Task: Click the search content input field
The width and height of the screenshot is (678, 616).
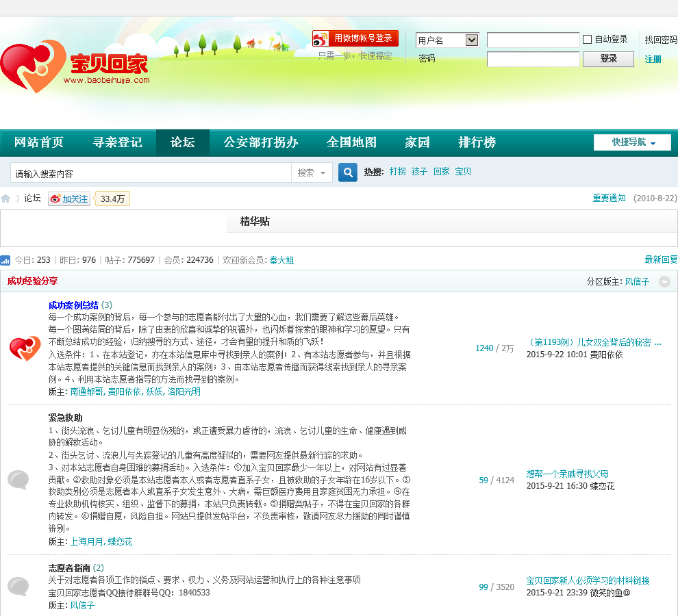Action: pyautogui.click(x=151, y=173)
